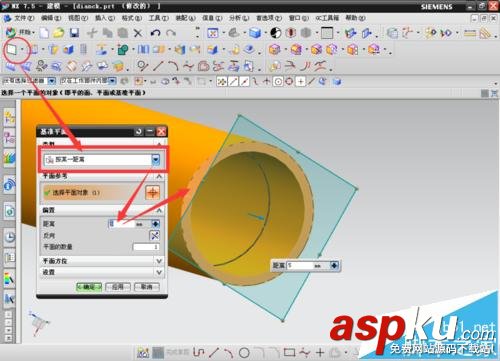Click the number of planes input field
500x361 pixels.
(146, 247)
